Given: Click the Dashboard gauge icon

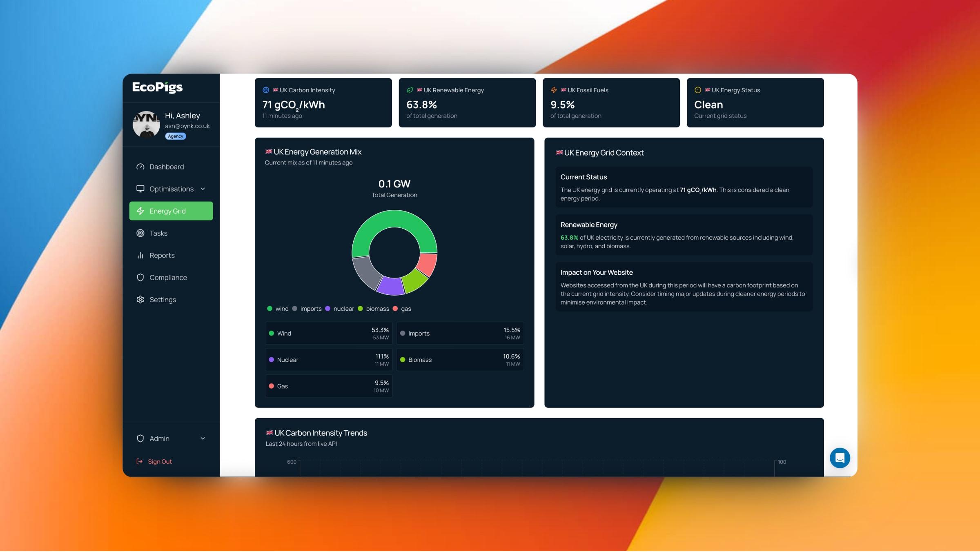Looking at the screenshot, I should click(x=140, y=167).
